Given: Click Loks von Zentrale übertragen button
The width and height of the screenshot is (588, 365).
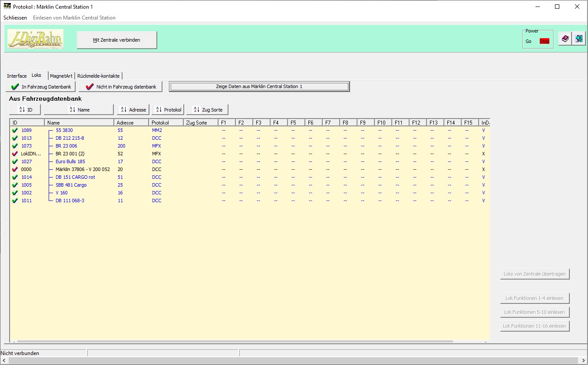Looking at the screenshot, I should (535, 274).
